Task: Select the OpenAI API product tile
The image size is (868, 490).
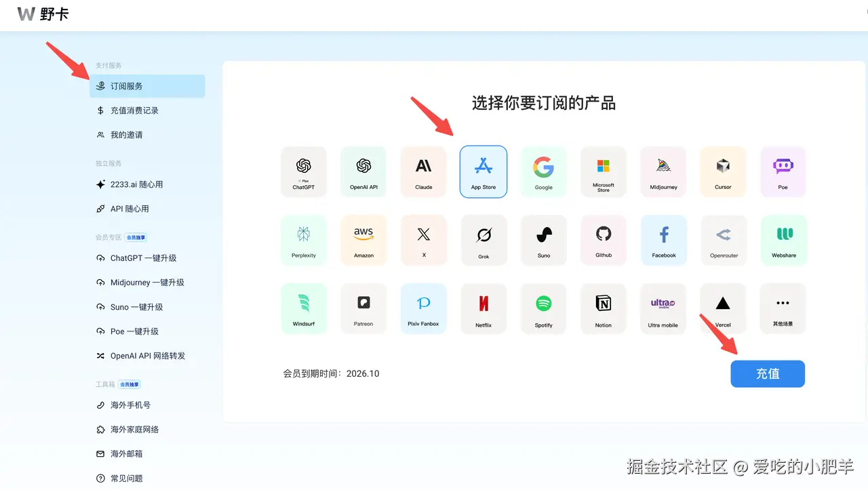Action: click(x=363, y=171)
